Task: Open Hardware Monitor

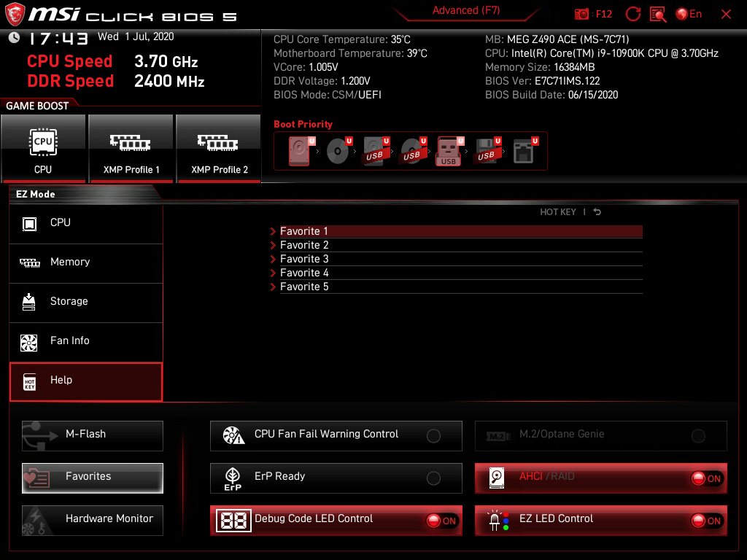Action: pyautogui.click(x=93, y=521)
